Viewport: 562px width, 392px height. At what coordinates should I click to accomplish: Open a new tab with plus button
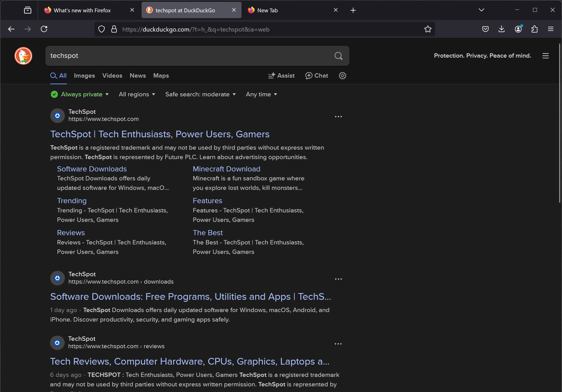[x=353, y=10]
